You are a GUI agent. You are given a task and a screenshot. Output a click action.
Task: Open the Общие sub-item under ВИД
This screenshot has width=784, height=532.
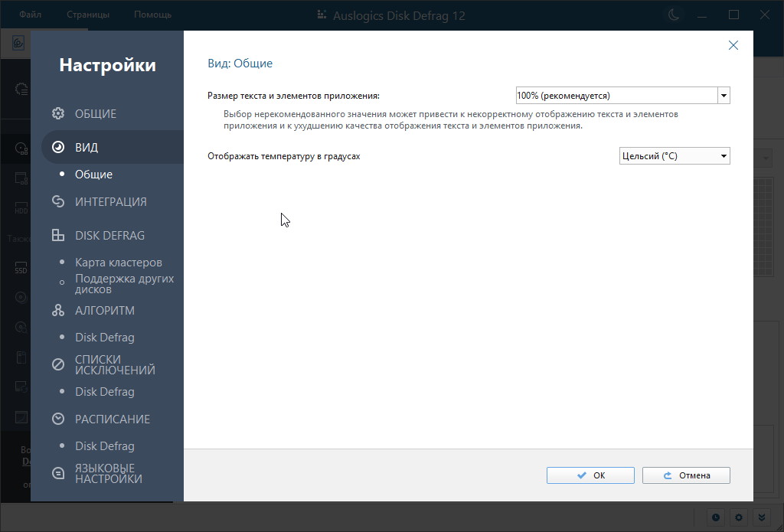pos(93,174)
